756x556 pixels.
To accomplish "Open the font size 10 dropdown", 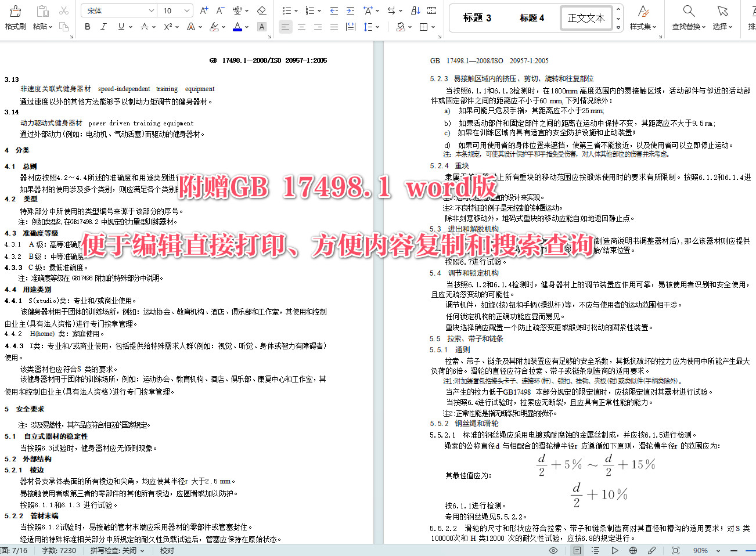I will click(x=174, y=10).
